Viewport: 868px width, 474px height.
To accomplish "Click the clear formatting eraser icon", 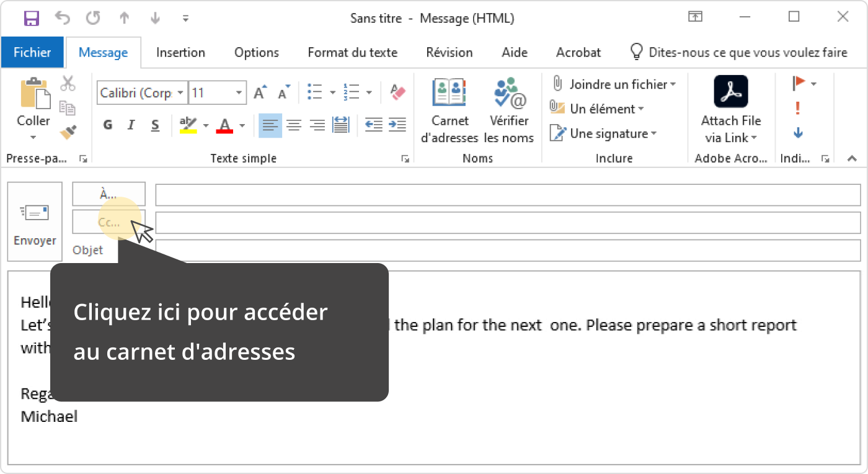I will 397,93.
